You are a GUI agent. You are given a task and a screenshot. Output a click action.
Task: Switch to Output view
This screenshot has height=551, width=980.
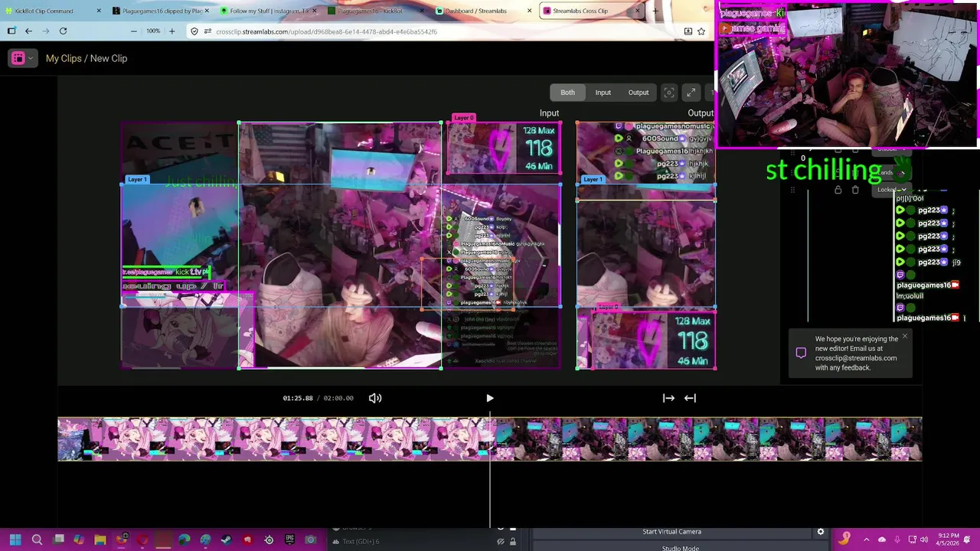pos(639,93)
